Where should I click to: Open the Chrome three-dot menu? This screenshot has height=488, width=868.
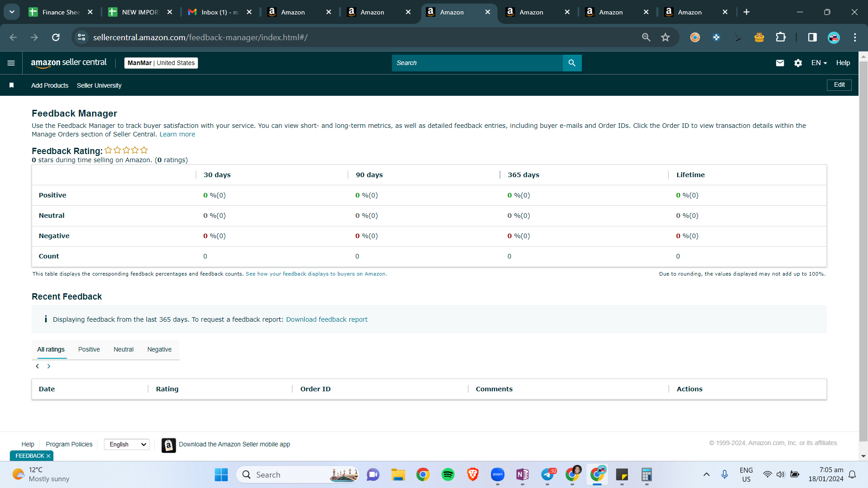coord(855,38)
